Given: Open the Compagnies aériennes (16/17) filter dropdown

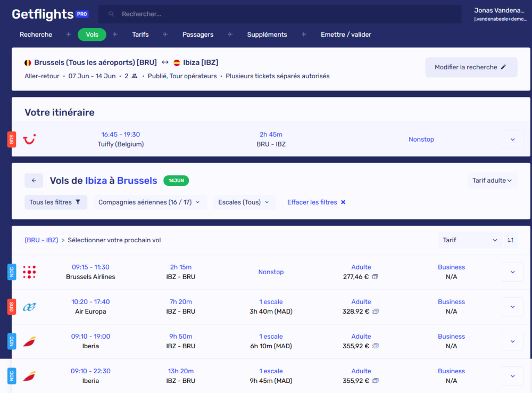Looking at the screenshot, I should point(149,202).
